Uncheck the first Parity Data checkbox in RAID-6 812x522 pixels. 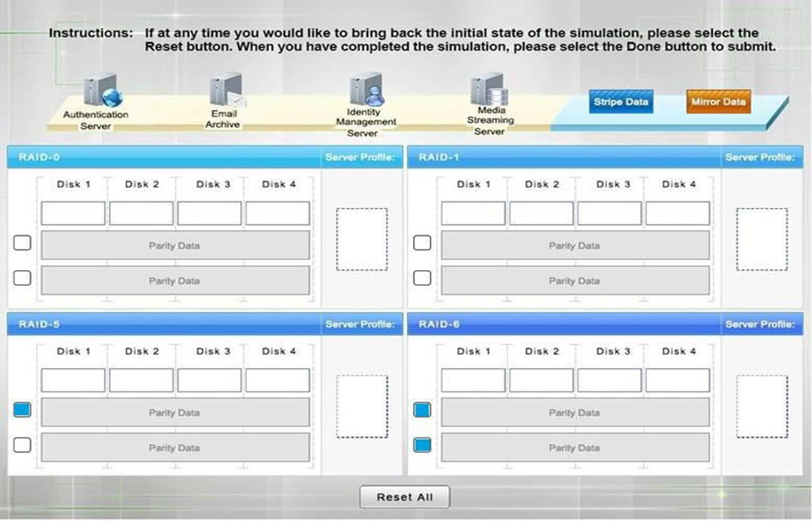click(x=422, y=410)
